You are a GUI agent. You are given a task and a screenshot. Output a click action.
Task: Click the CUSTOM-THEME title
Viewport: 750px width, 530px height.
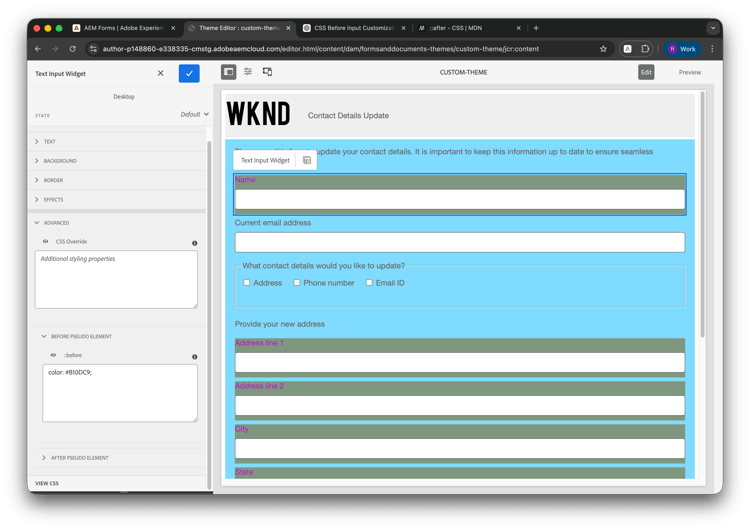click(x=463, y=72)
